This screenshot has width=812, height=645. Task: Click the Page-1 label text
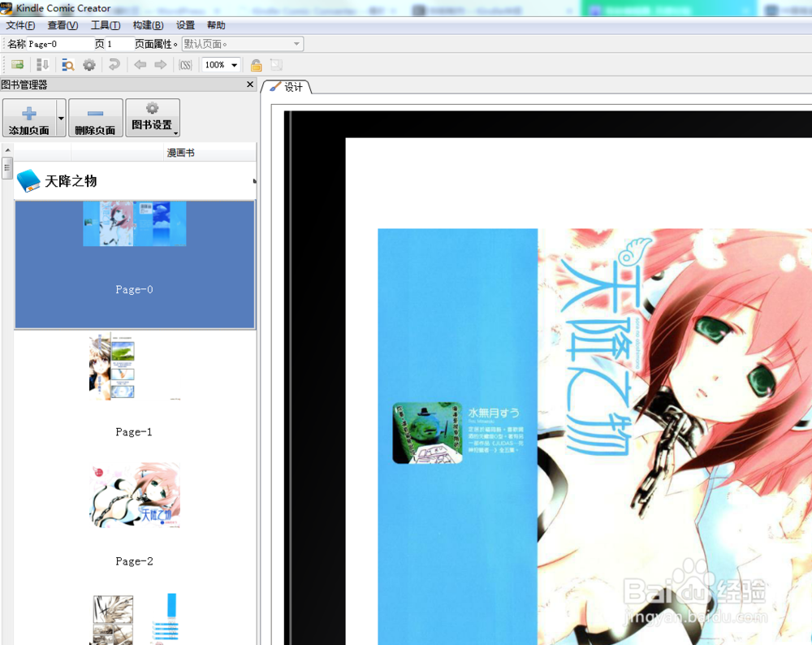tap(134, 431)
